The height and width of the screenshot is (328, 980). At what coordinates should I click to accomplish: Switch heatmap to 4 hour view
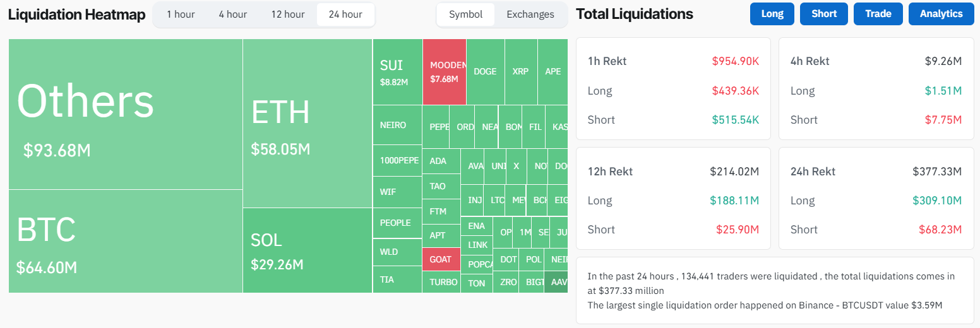(233, 15)
